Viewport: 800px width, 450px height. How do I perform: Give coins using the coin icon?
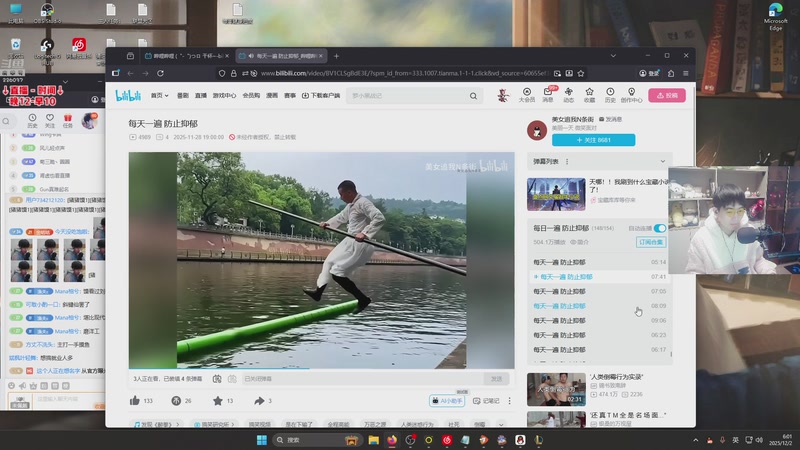coord(176,401)
